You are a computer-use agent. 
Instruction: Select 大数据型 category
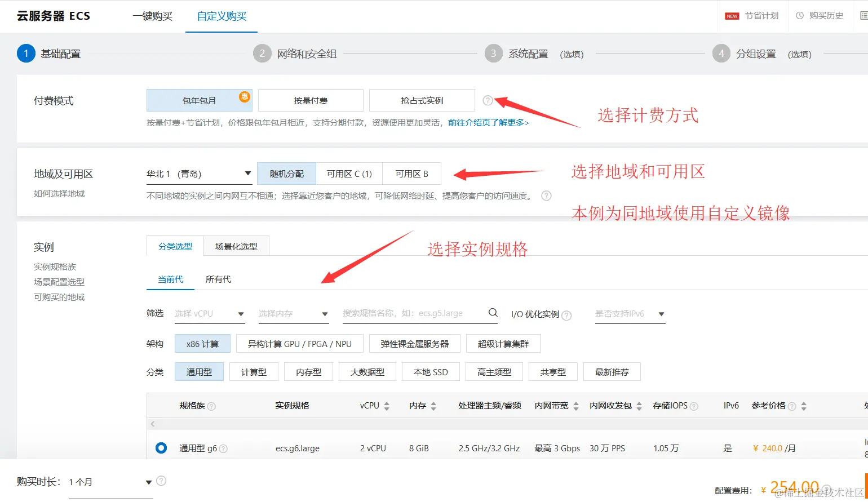367,372
